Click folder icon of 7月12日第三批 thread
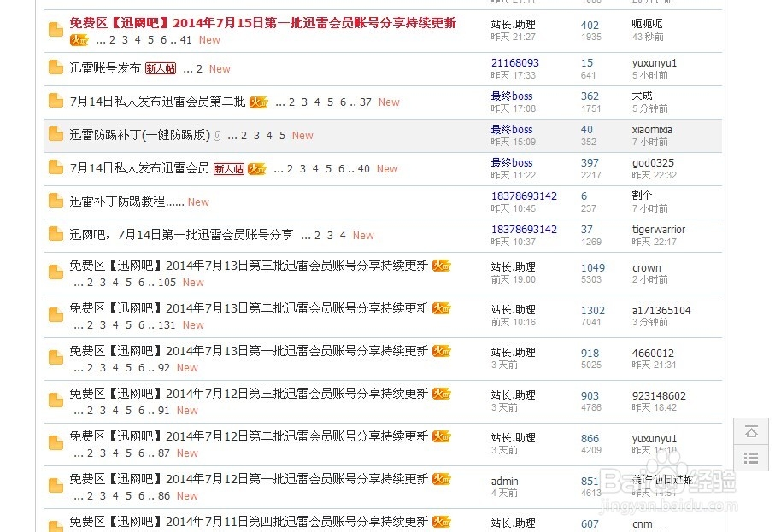The height and width of the screenshot is (532, 781). [x=56, y=401]
